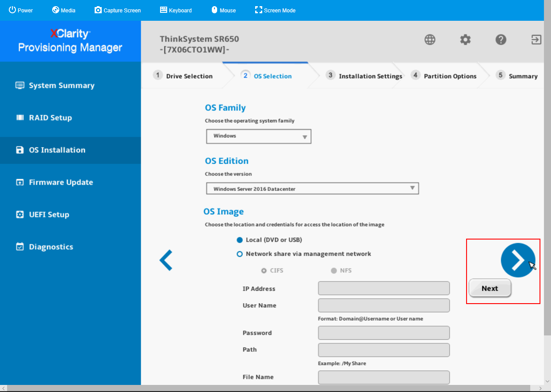Open settings with the gear icon
This screenshot has height=392, width=551.
click(x=465, y=40)
